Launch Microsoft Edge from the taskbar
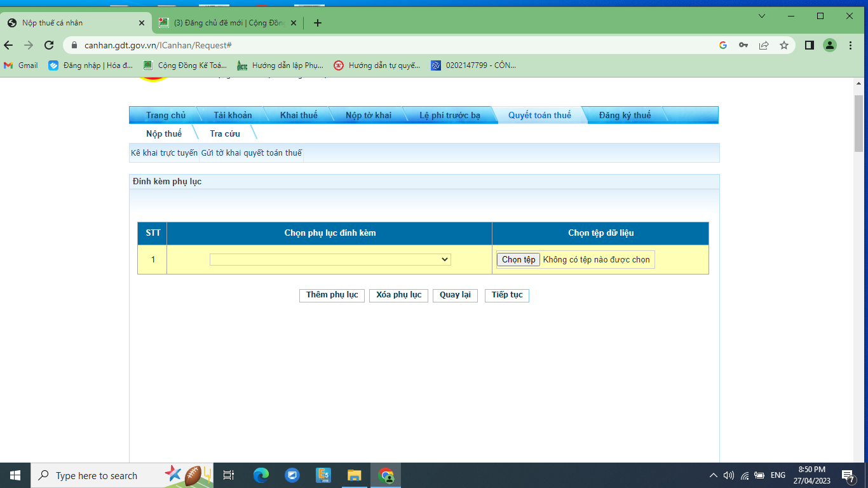 tap(261, 475)
